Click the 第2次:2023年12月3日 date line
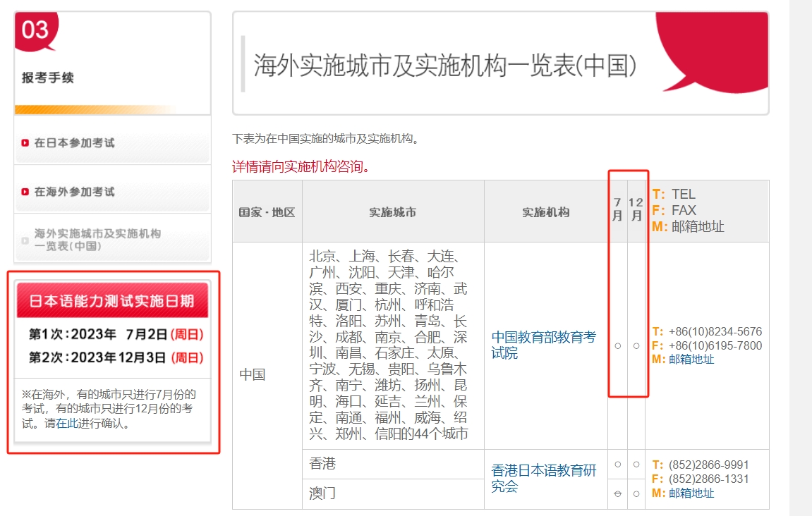This screenshot has height=516, width=812. [116, 357]
